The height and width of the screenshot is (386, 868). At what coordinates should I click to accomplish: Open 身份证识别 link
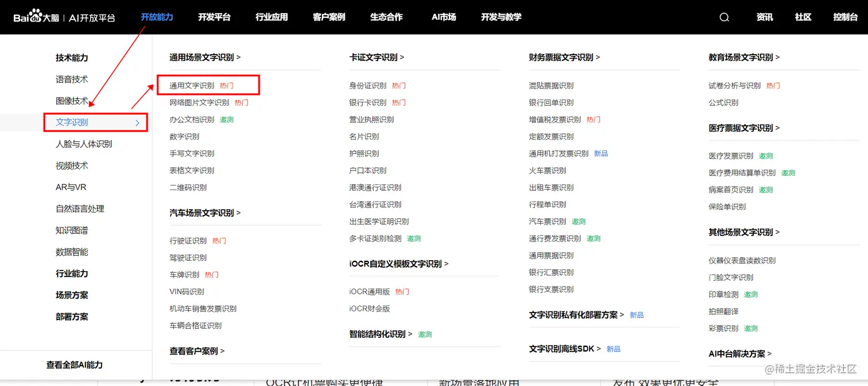click(367, 86)
